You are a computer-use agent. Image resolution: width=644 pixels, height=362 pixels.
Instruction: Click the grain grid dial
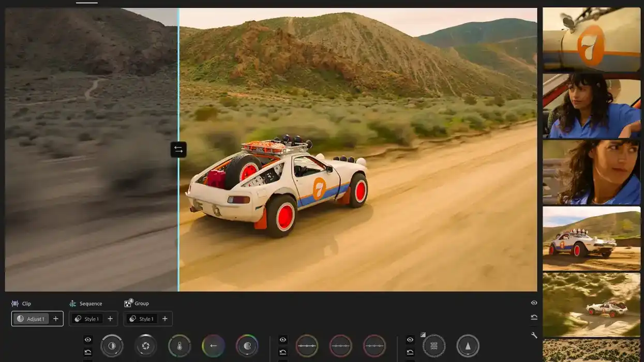434,346
